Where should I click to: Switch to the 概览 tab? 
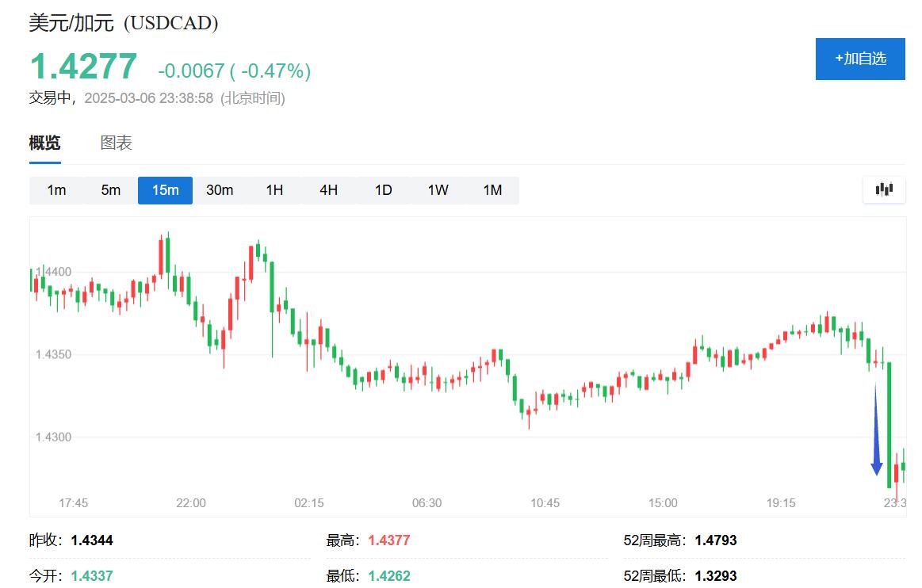44,143
